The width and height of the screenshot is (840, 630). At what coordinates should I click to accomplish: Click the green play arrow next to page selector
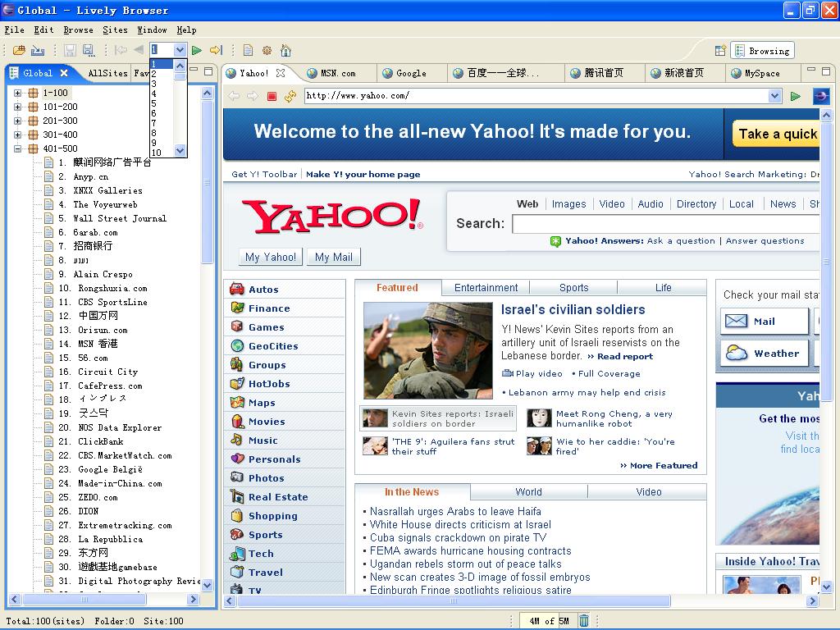click(x=197, y=50)
